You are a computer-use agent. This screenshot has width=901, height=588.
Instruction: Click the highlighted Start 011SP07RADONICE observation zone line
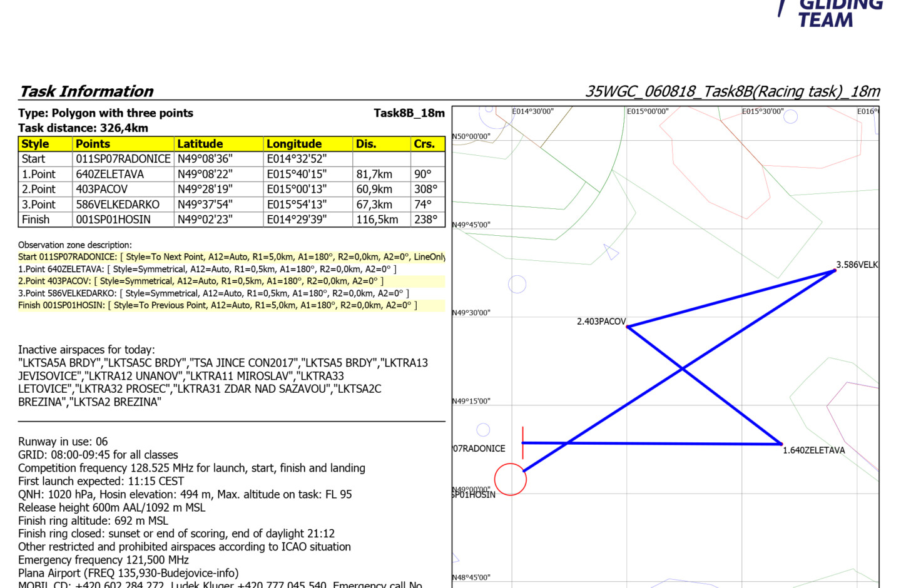[232, 257]
